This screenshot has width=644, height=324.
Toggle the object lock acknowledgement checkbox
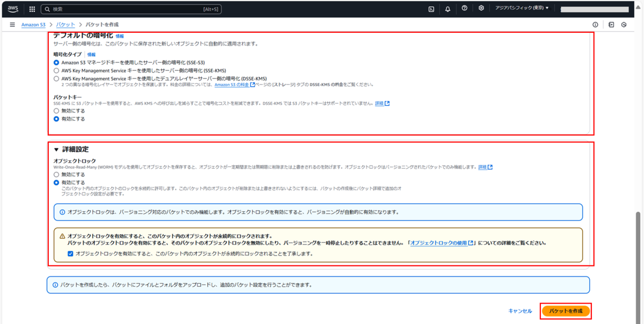[70, 254]
